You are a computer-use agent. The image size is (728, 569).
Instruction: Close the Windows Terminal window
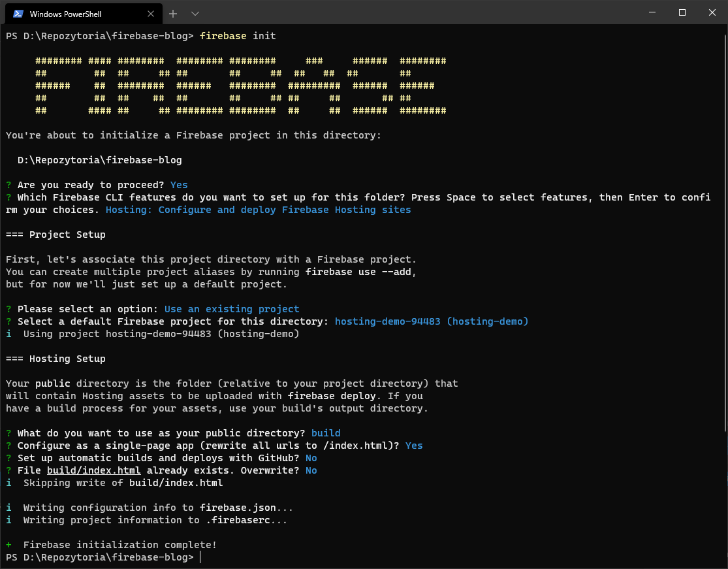click(712, 12)
